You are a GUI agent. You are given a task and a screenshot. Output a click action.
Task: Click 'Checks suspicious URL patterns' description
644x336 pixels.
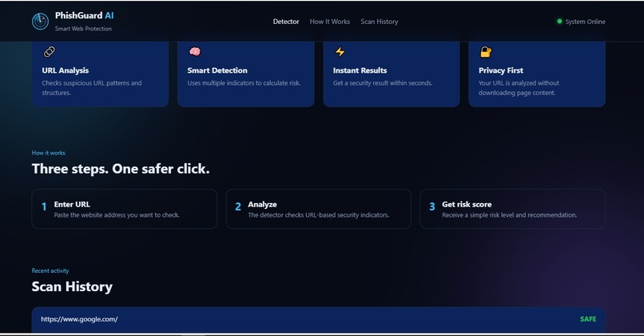pos(92,87)
